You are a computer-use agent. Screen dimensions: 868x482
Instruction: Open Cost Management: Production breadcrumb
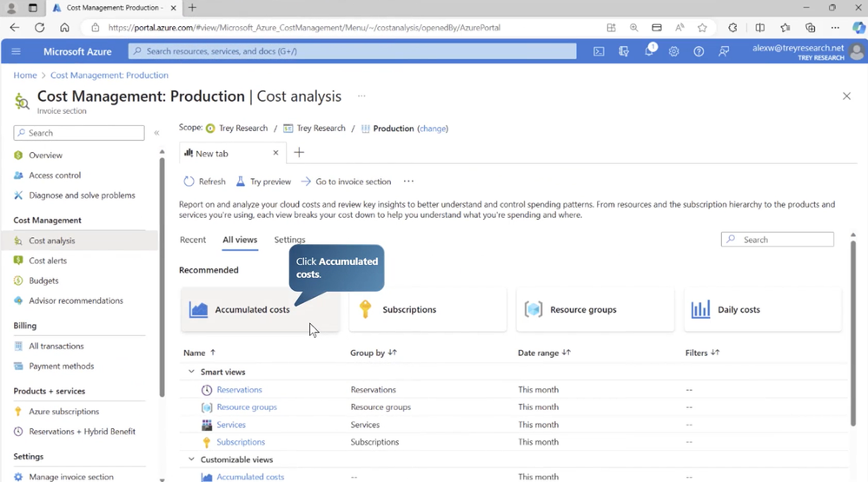pos(109,76)
